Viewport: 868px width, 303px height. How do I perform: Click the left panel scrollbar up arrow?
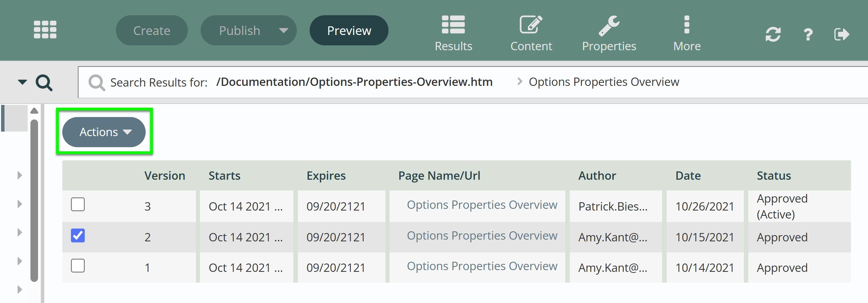click(34, 111)
